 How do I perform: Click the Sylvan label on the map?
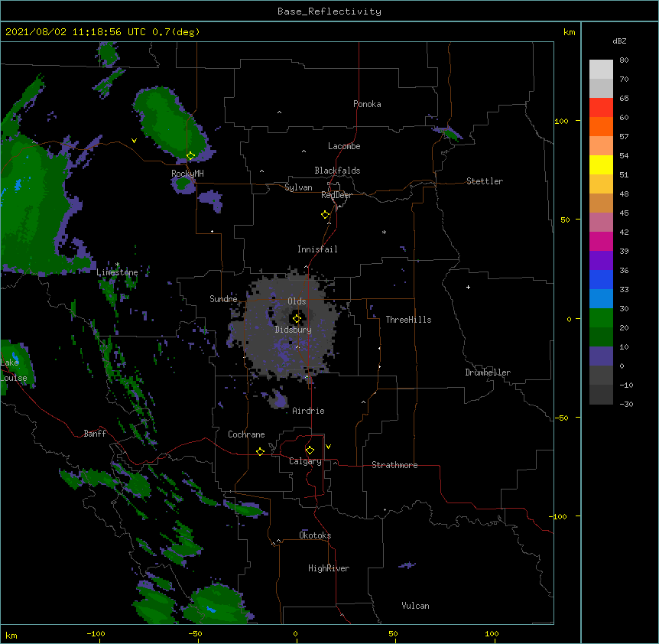point(298,187)
